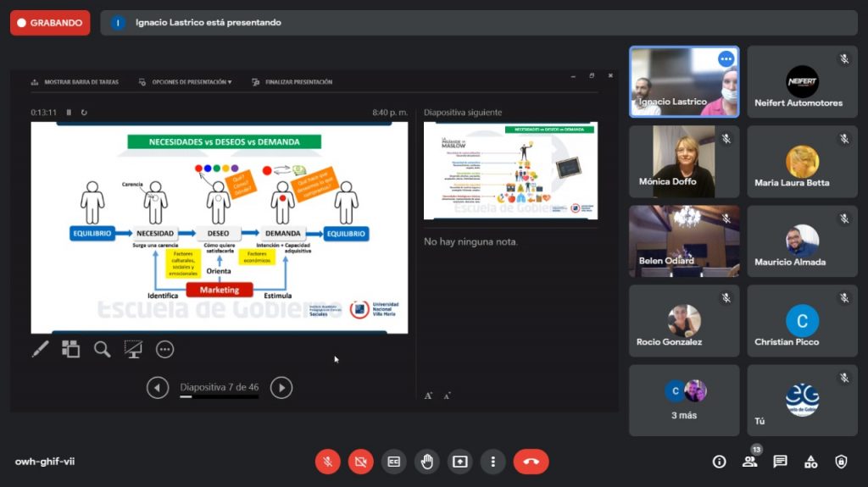Screen dimensions: 868x487
Task: Raise hand using the hand icon
Action: click(427, 462)
